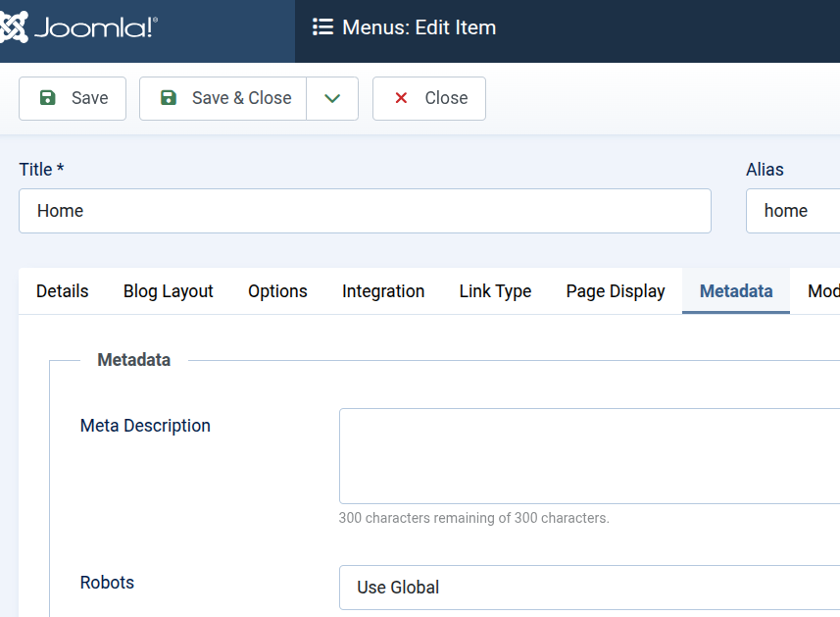Click the Alias field containing home
The width and height of the screenshot is (840, 617).
tap(793, 211)
